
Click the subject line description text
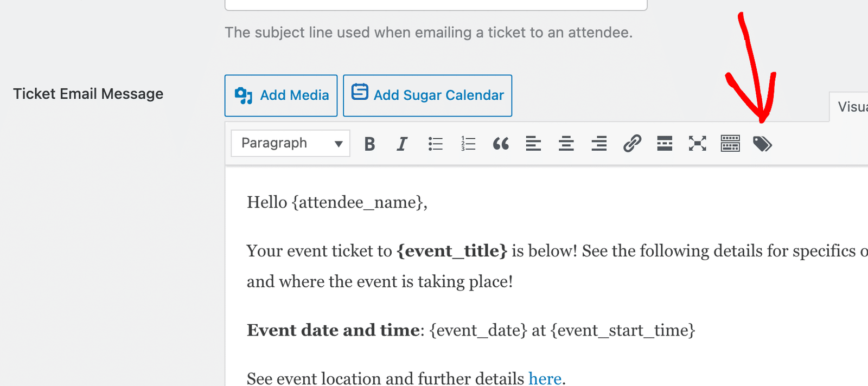coord(429,33)
